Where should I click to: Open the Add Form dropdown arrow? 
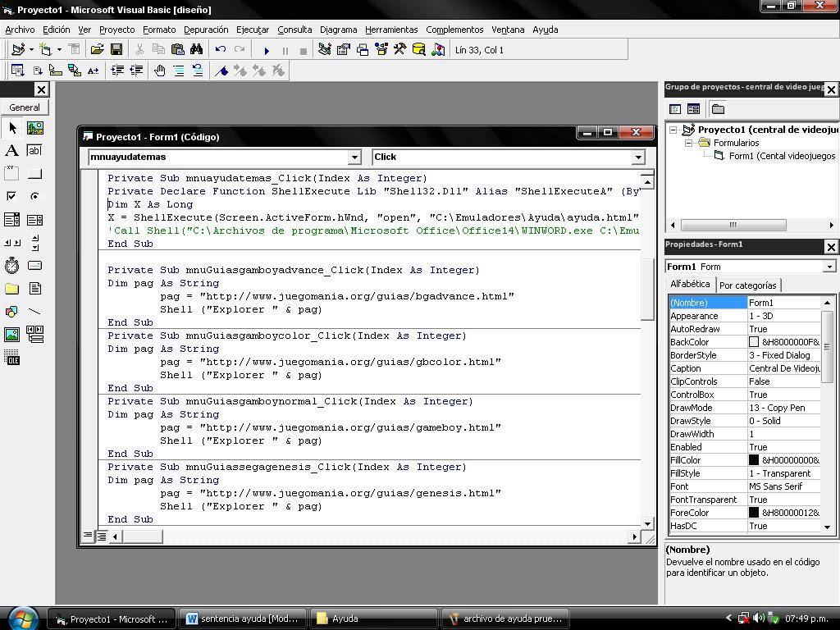click(59, 50)
